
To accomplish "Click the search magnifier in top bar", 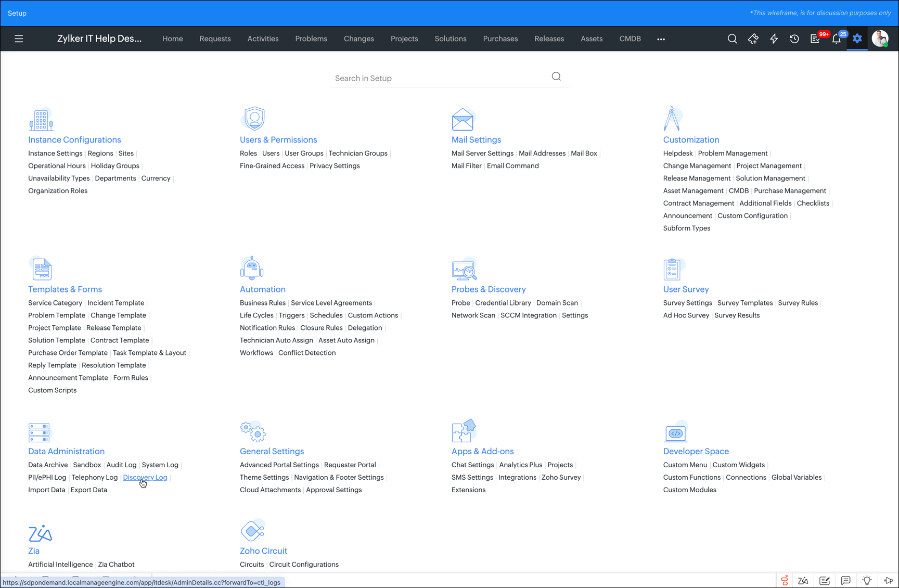I will (732, 39).
